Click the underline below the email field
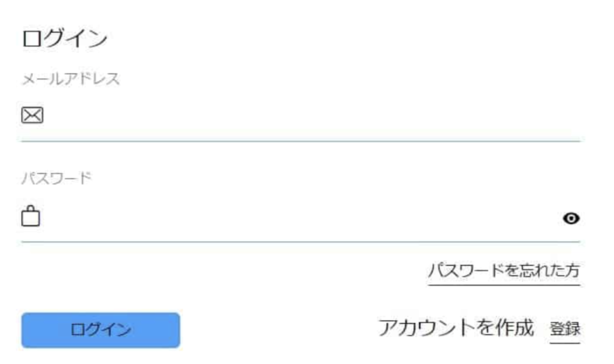614x364 pixels. (x=301, y=142)
